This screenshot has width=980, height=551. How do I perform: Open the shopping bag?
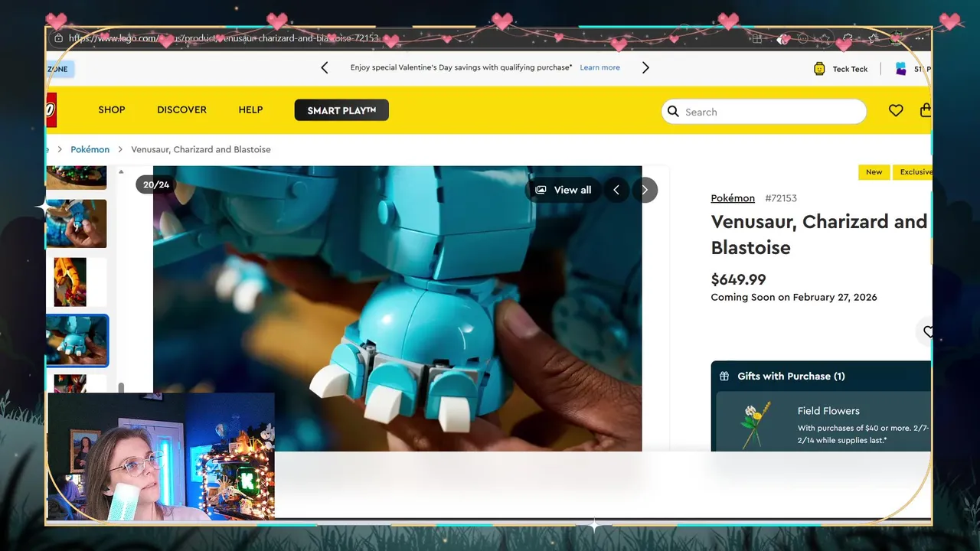pyautogui.click(x=925, y=110)
